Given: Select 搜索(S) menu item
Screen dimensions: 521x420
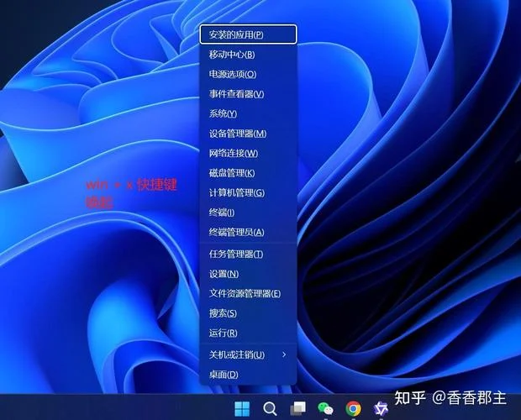Looking at the screenshot, I should (248, 312).
